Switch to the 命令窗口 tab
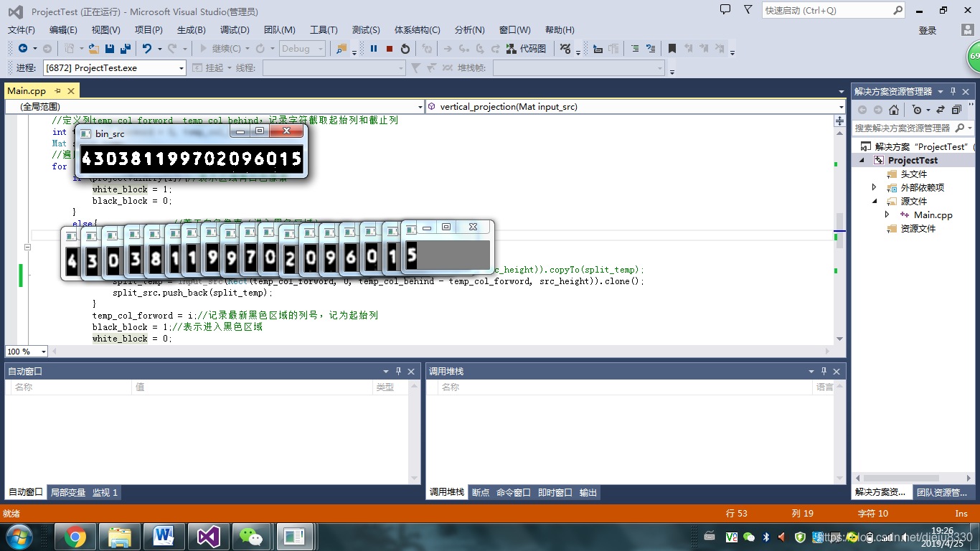The width and height of the screenshot is (980, 551). (x=514, y=493)
